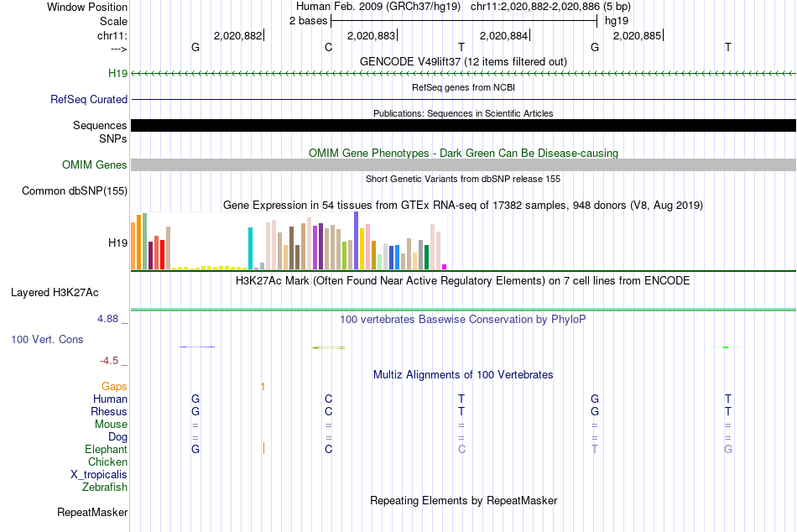Screen dimensions: 797x532
Task: Click the cyan bar in the GTEx chart
Action: (x=251, y=248)
